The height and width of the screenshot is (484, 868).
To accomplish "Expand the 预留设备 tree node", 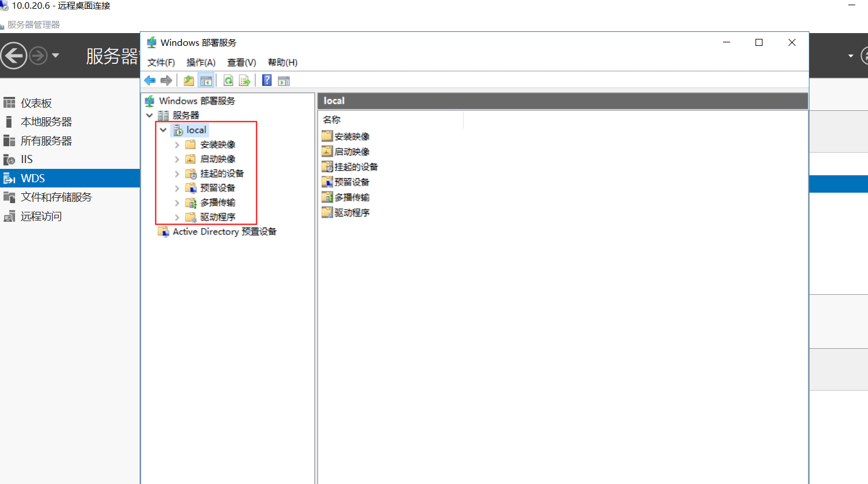I will pyautogui.click(x=177, y=188).
